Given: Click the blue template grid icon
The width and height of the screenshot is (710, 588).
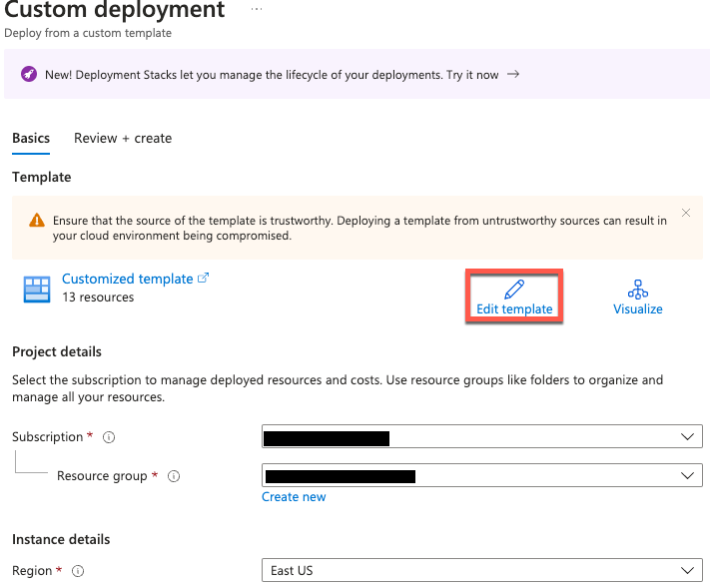Looking at the screenshot, I should tap(36, 290).
